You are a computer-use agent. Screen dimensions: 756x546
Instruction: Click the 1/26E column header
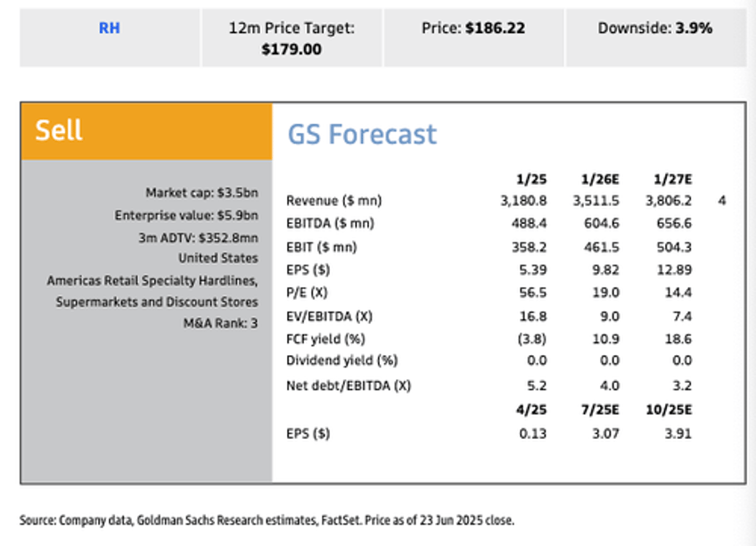[600, 179]
